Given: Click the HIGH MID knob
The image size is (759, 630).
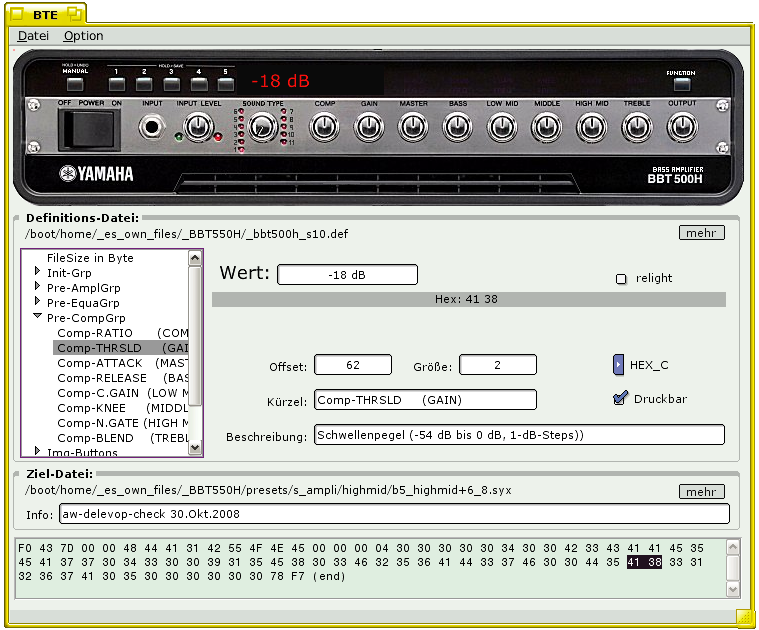Looking at the screenshot, I should coord(592,127).
